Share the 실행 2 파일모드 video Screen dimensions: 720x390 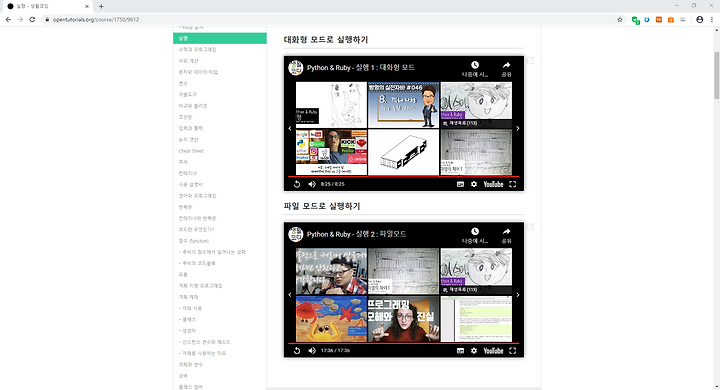[x=506, y=235]
